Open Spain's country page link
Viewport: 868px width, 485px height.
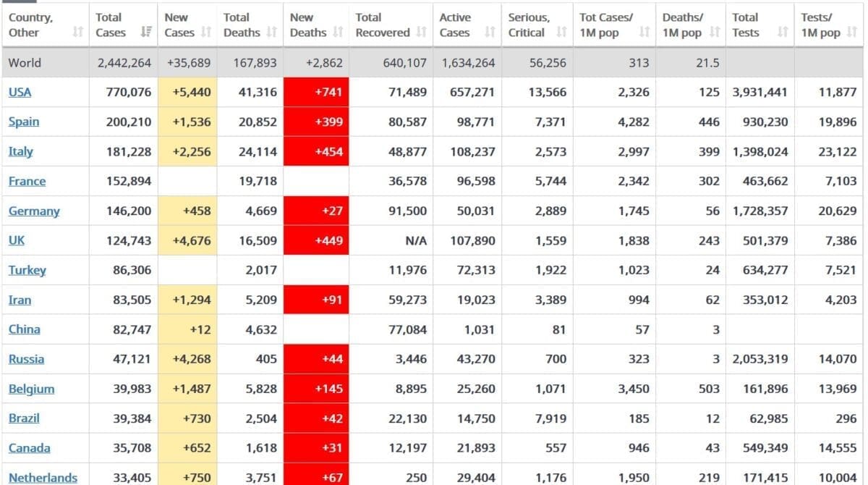click(24, 122)
